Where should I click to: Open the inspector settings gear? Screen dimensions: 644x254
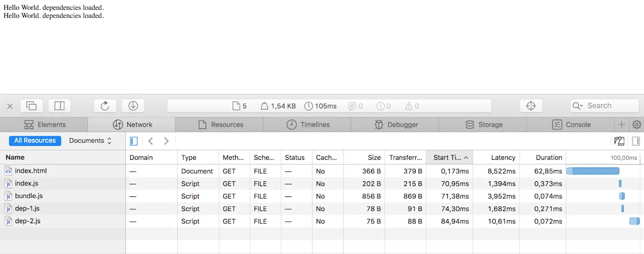click(x=637, y=125)
